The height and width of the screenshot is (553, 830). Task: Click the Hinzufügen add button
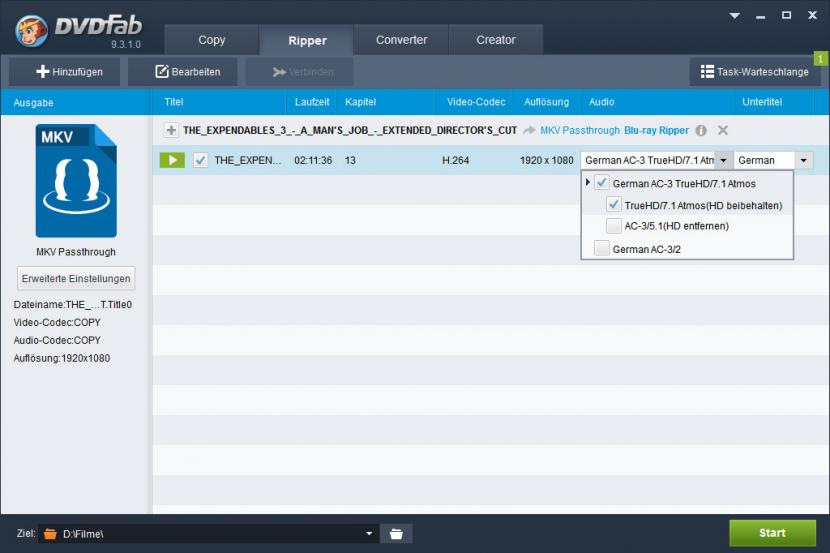coord(65,71)
